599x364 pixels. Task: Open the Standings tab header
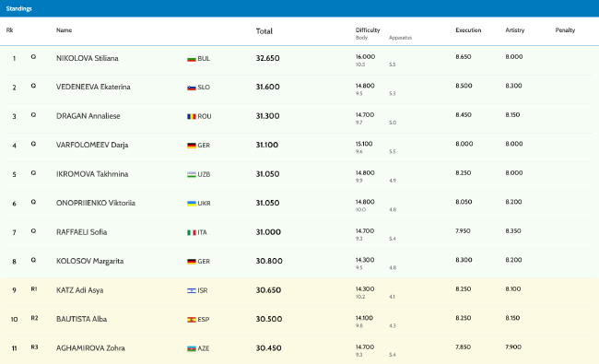(19, 8)
